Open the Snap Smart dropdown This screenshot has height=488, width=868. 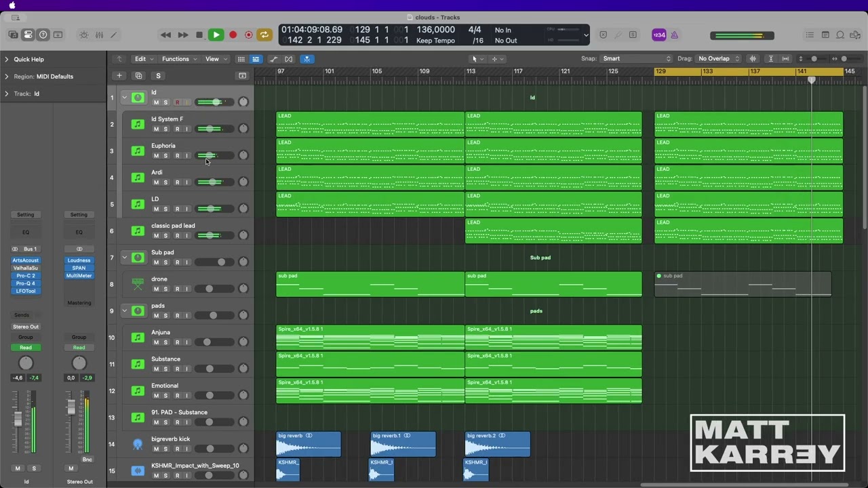636,59
